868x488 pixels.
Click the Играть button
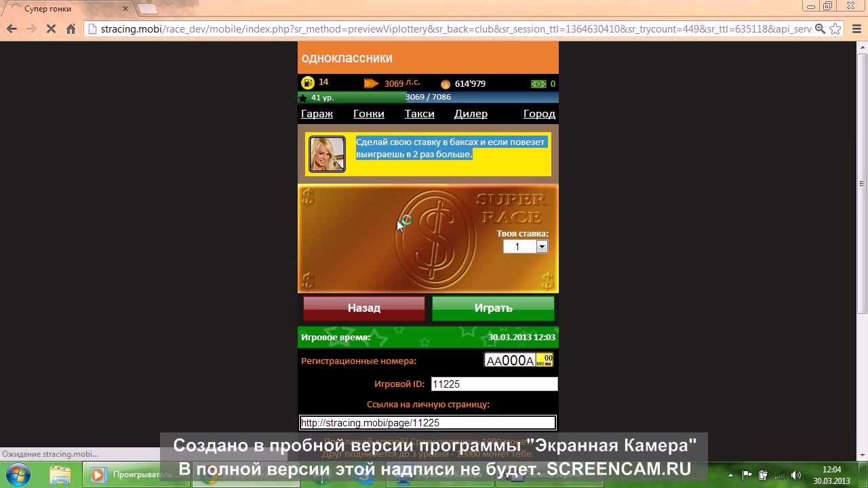[x=493, y=308]
